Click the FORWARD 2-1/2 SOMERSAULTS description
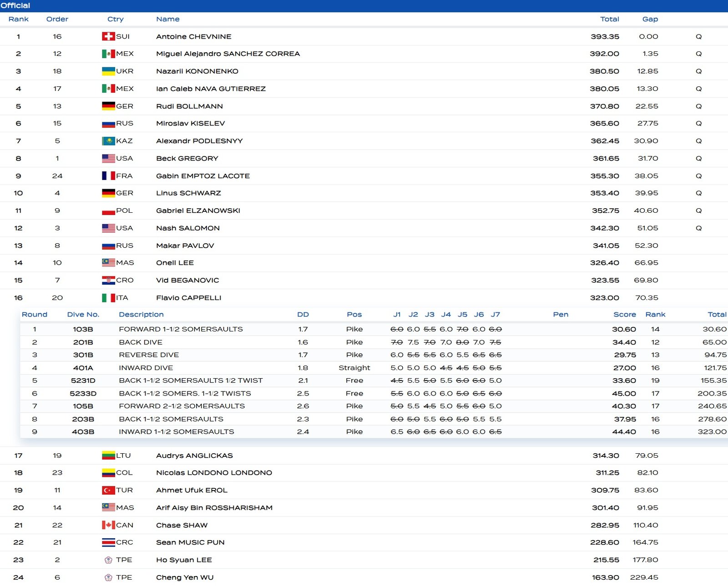 coord(182,406)
